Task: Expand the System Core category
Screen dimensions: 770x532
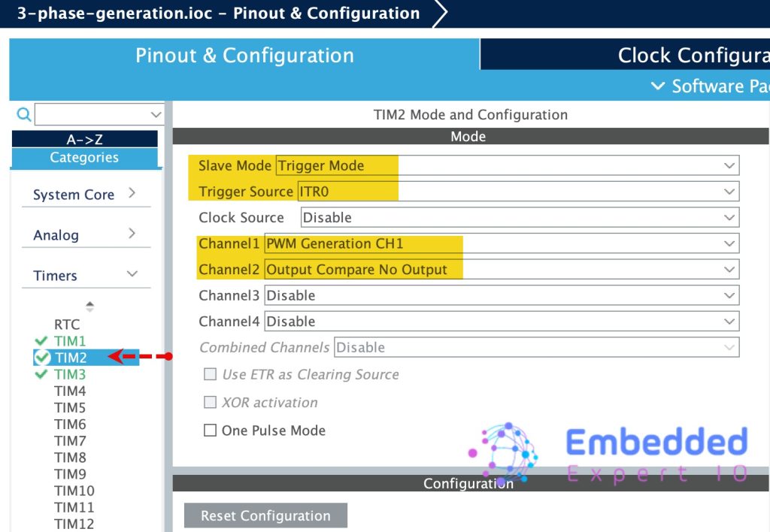Action: [84, 194]
